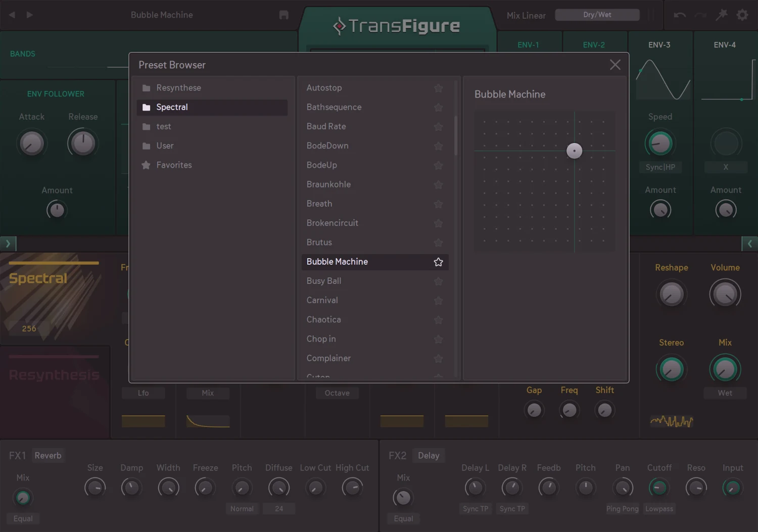Open settings via the gear icon
This screenshot has width=758, height=532.
coord(742,15)
